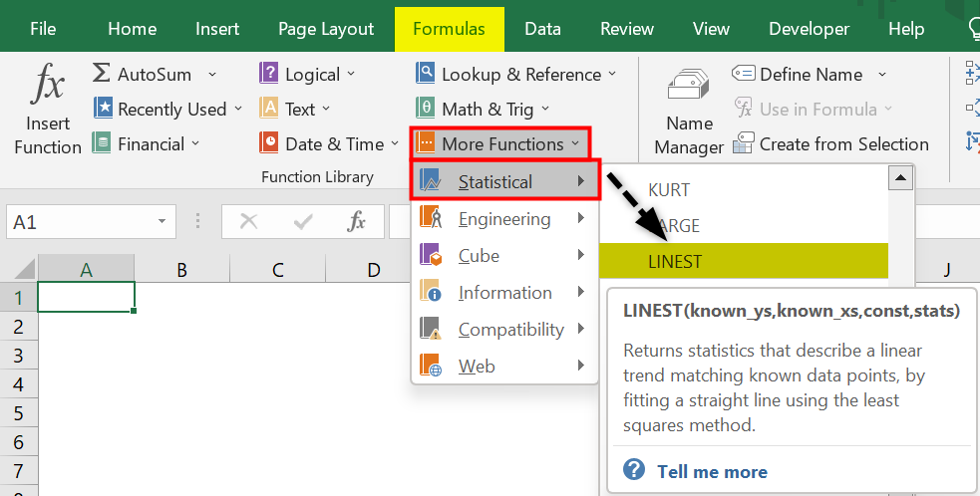Expand the Define Name dropdown arrow
This screenshot has height=496, width=980.
[882, 75]
